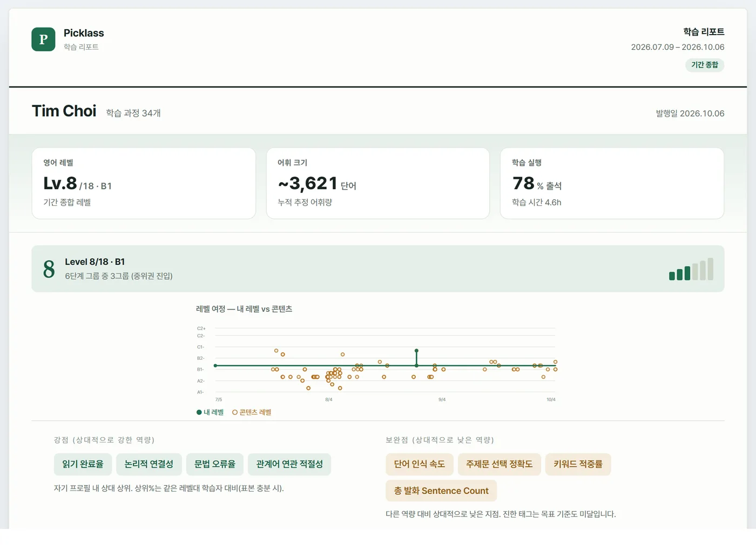Click the 키워드 적중률 tag

coord(578,464)
